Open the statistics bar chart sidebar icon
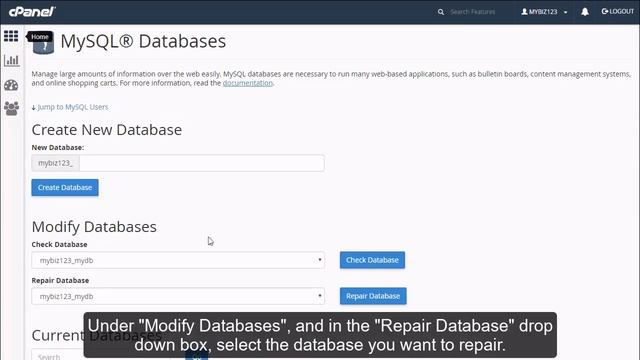Viewport: 640px width, 360px height. [11, 60]
